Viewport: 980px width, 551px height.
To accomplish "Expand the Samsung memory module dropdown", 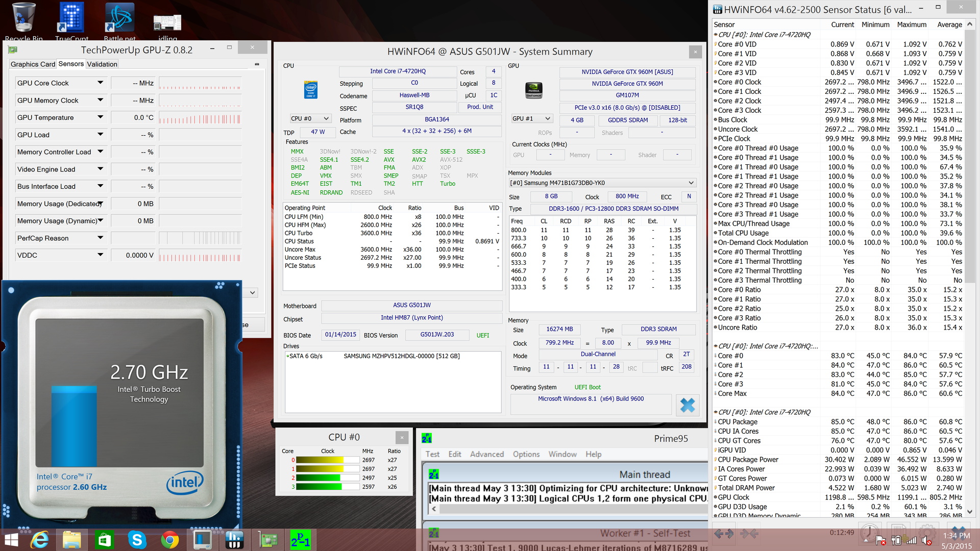I will pos(602,183).
